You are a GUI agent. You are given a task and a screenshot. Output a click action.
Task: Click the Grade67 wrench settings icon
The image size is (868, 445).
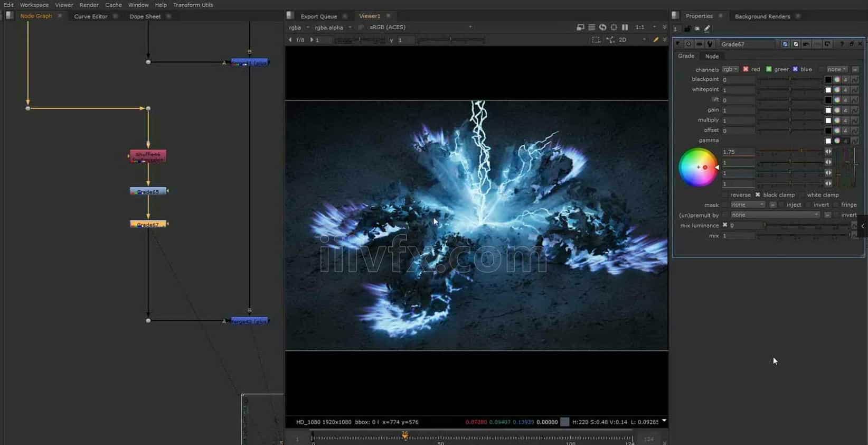tap(710, 44)
